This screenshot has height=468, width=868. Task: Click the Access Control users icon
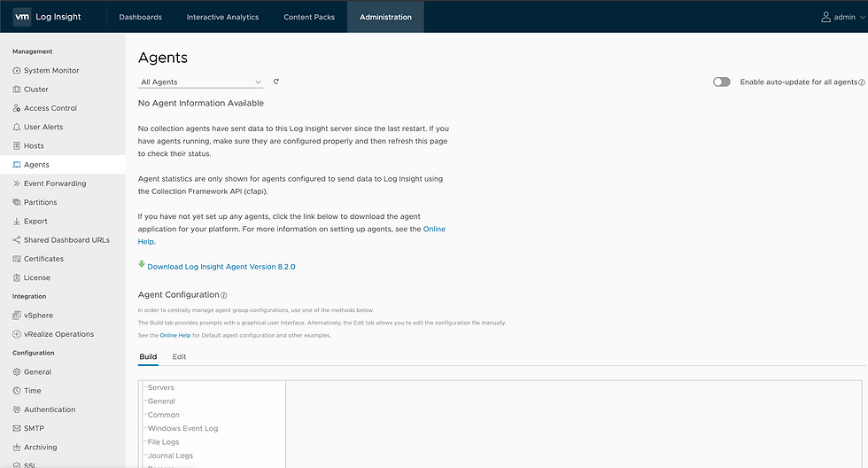coord(17,108)
